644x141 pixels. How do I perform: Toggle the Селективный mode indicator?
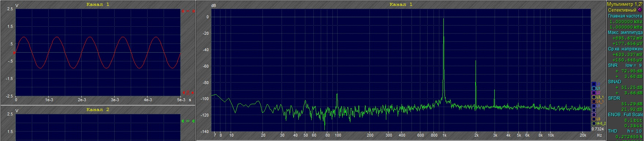(x=640, y=10)
